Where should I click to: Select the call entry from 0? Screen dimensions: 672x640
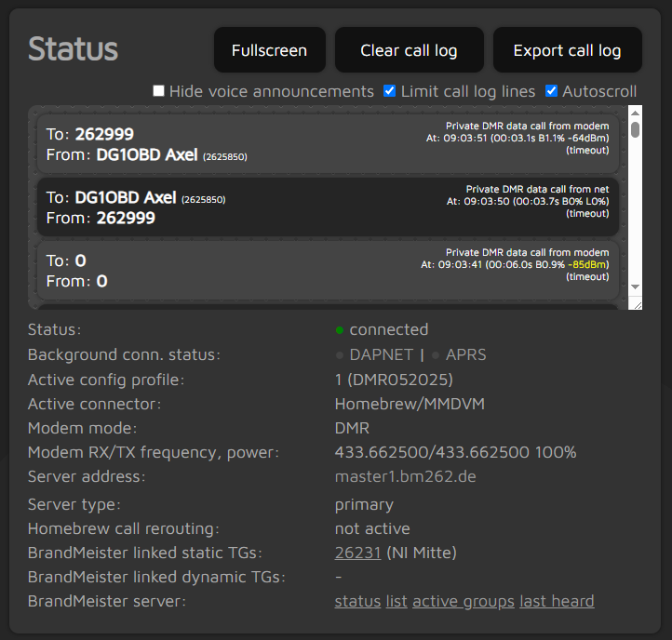coord(327,270)
